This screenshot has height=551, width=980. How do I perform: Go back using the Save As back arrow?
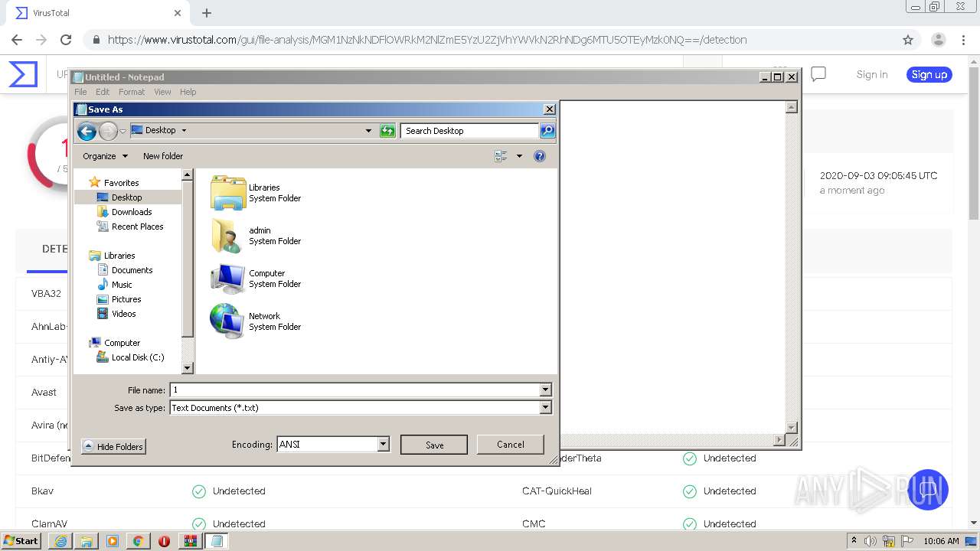point(87,131)
